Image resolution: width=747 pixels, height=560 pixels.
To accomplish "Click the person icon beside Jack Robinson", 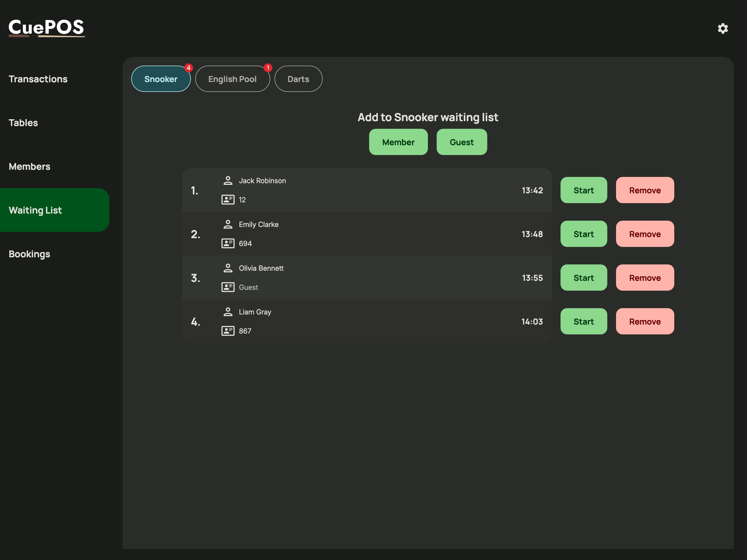I will [228, 181].
